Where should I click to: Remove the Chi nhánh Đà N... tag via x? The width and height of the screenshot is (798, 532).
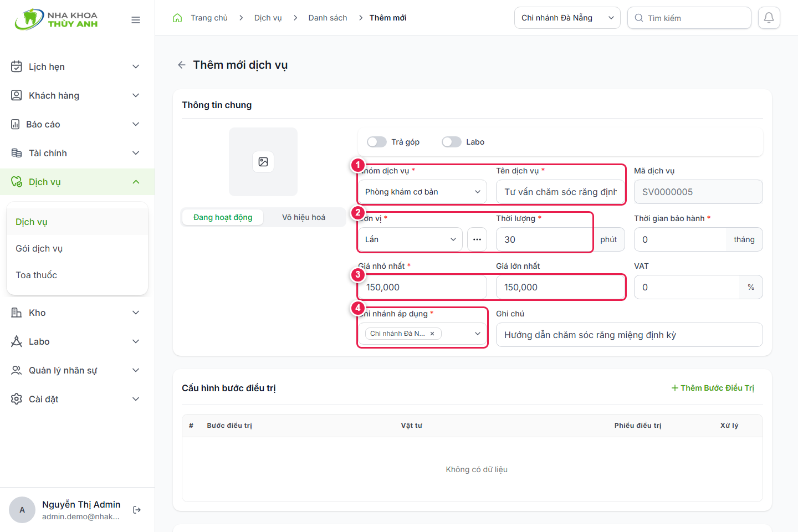pos(432,334)
